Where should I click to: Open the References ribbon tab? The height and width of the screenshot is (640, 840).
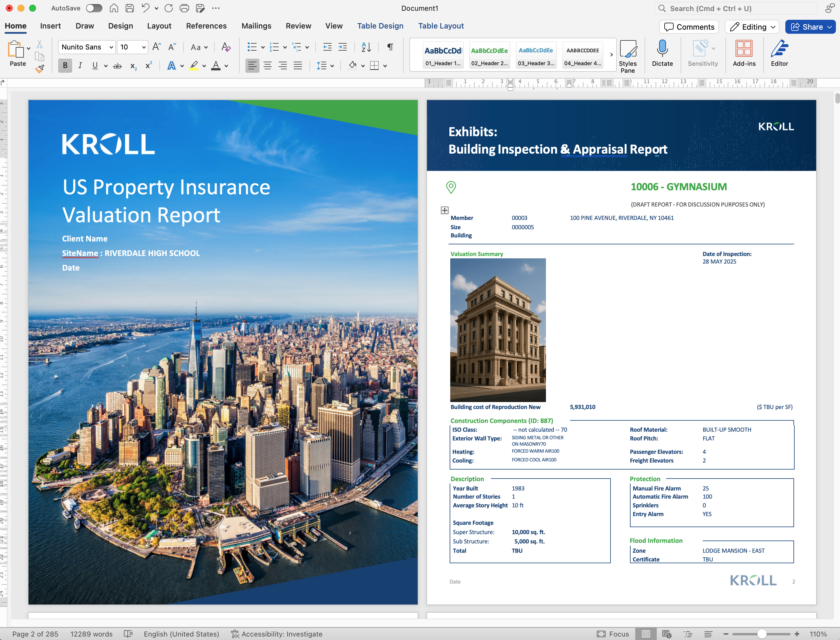click(206, 26)
